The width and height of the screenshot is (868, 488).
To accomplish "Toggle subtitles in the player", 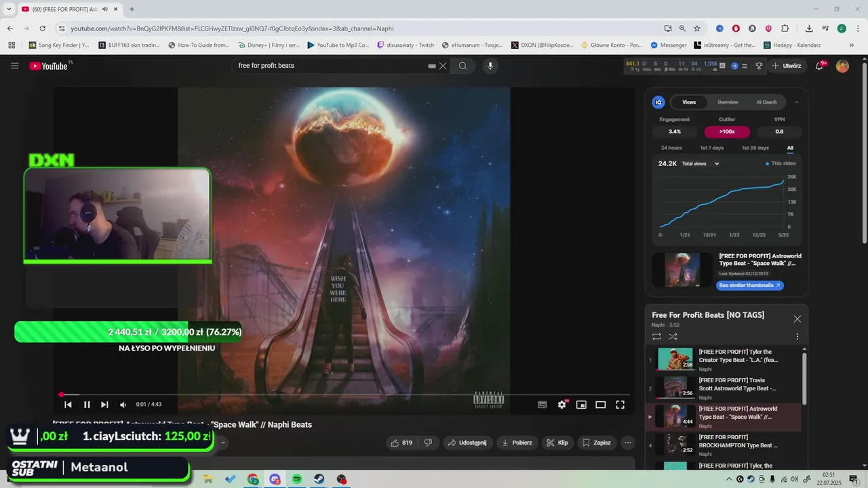I will [542, 405].
